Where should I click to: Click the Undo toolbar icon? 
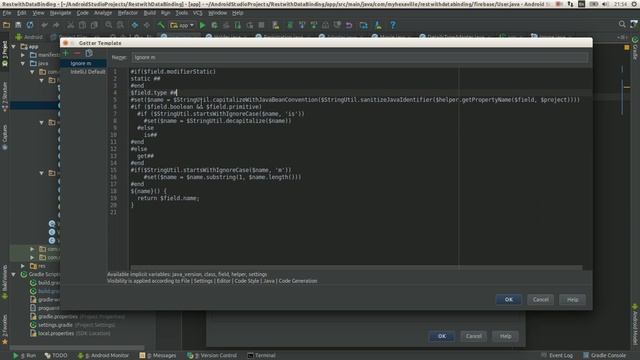44,25
